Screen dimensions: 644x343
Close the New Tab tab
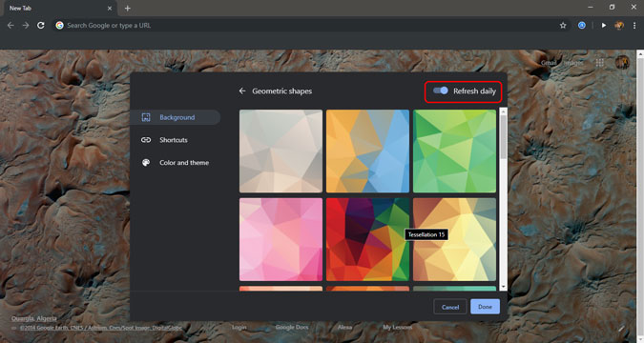tap(110, 9)
